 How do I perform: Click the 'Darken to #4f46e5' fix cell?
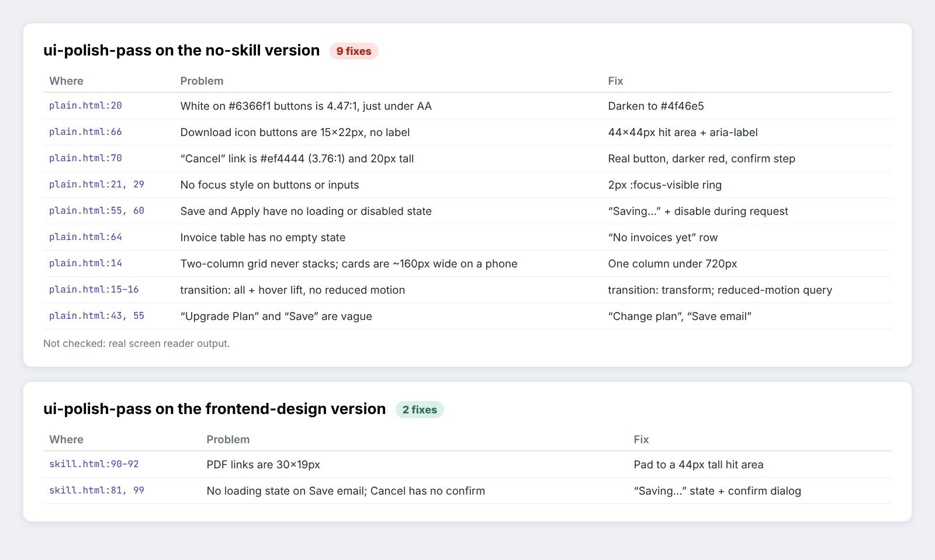pos(656,106)
